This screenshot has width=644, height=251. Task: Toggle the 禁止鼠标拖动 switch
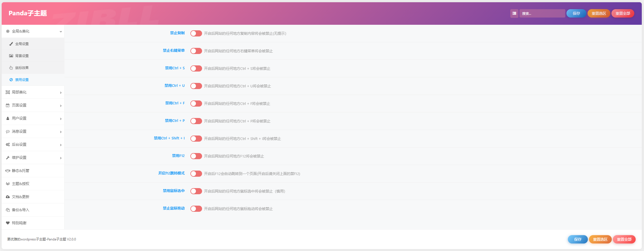[196, 209]
